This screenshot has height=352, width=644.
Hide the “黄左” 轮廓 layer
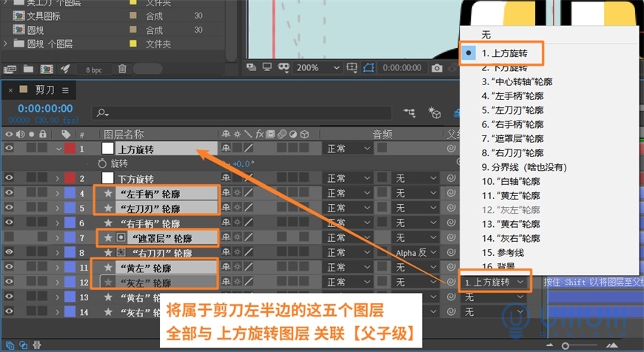[9, 267]
